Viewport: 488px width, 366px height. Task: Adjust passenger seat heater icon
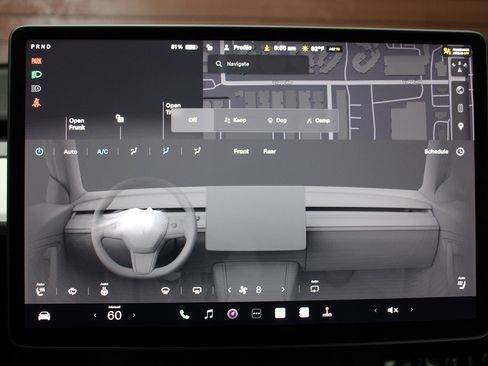pos(461,283)
